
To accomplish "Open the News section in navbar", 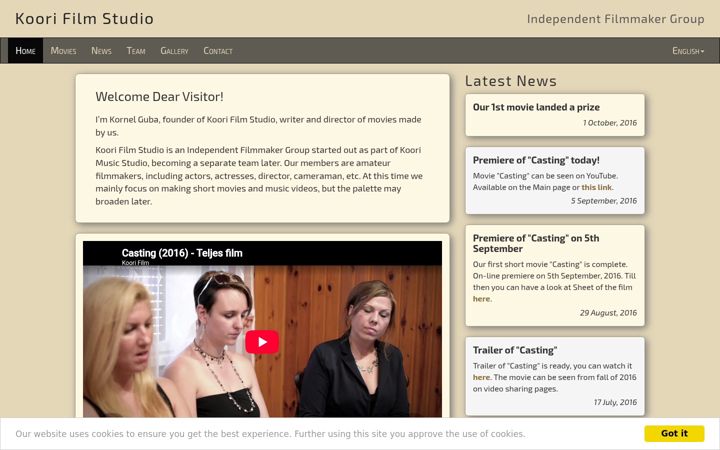I will [101, 51].
